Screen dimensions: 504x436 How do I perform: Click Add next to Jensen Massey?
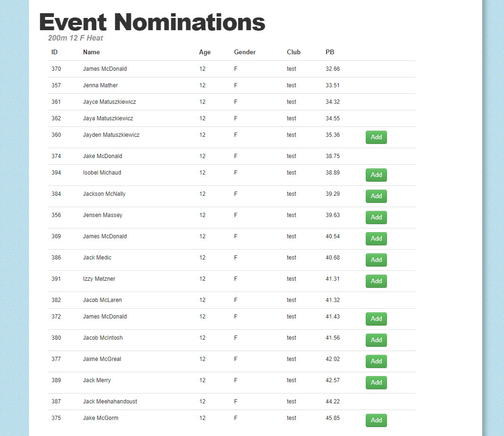(376, 218)
